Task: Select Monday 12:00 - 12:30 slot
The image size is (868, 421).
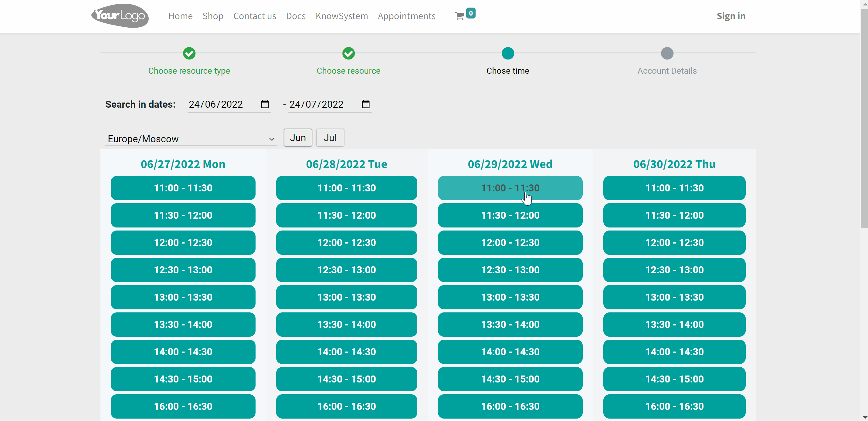Action: pos(183,242)
